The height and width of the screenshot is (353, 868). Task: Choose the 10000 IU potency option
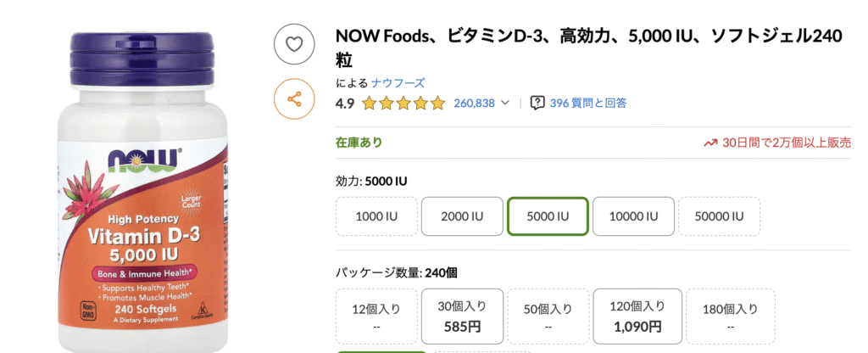[x=632, y=216]
